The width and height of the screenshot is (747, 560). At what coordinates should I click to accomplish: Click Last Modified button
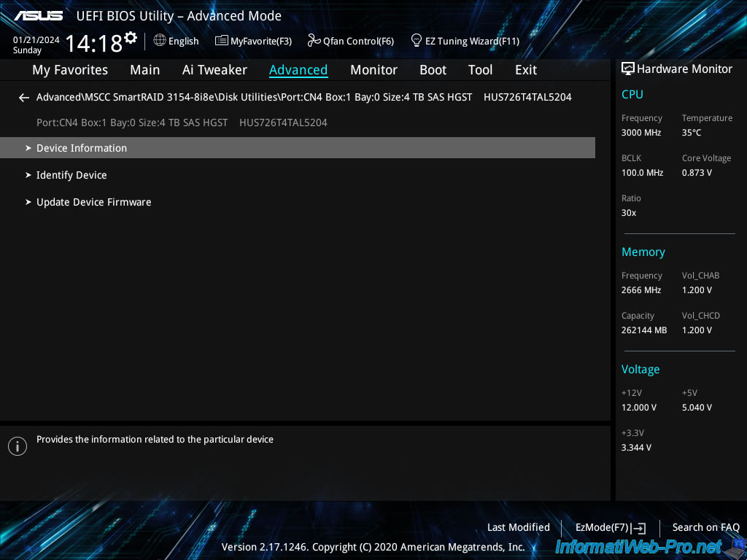click(x=518, y=527)
